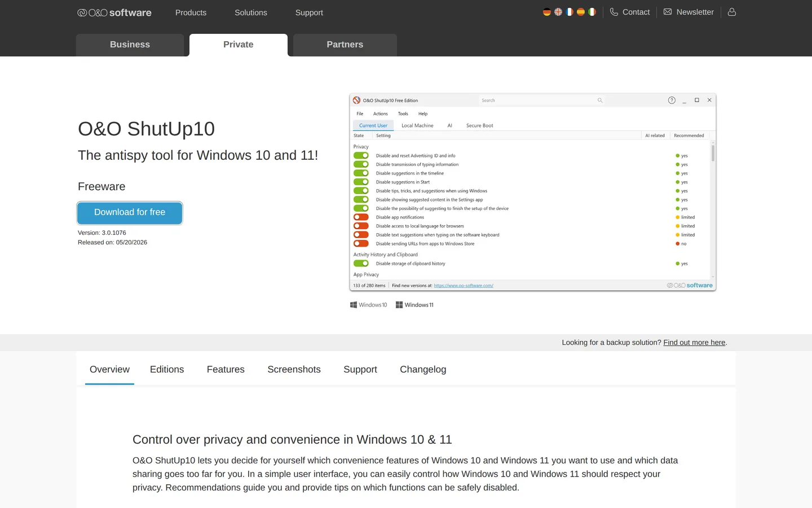
Task: Follow the Find out more here link
Action: point(694,343)
